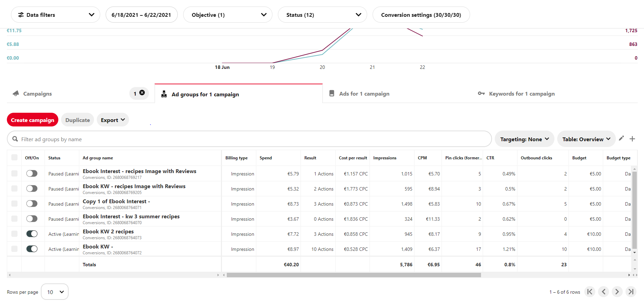Go to the next page arrow

coord(617,292)
